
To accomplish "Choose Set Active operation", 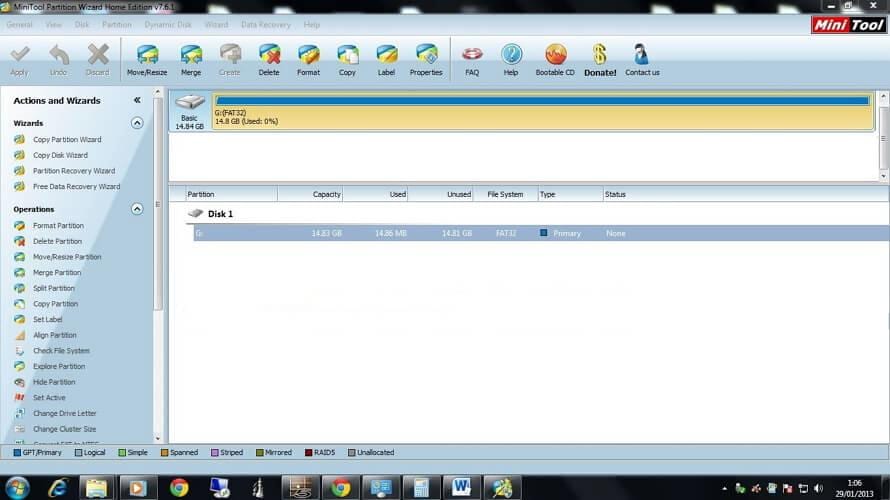I will tap(49, 398).
